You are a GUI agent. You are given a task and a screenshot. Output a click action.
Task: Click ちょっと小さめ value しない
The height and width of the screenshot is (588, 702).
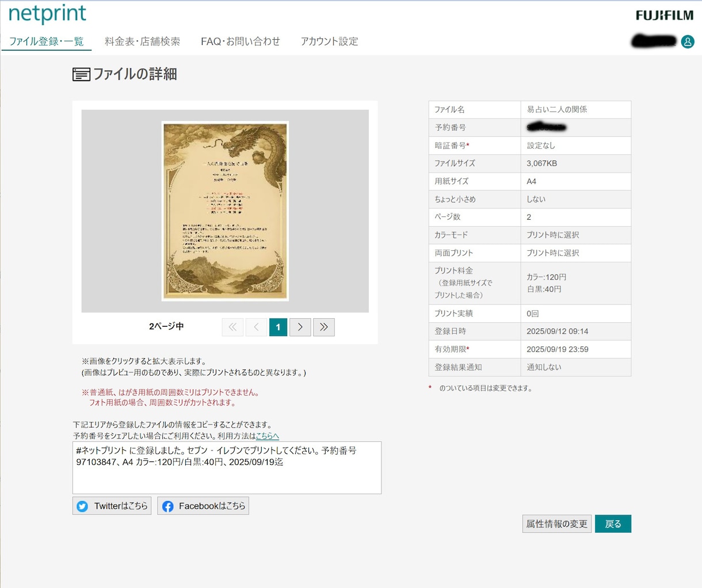(x=536, y=199)
